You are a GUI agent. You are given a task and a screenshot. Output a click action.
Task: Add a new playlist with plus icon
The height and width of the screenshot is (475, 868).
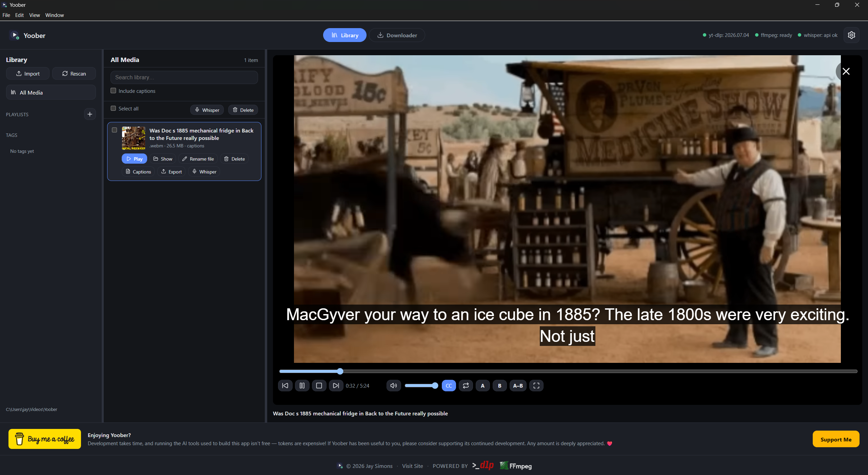coord(90,114)
